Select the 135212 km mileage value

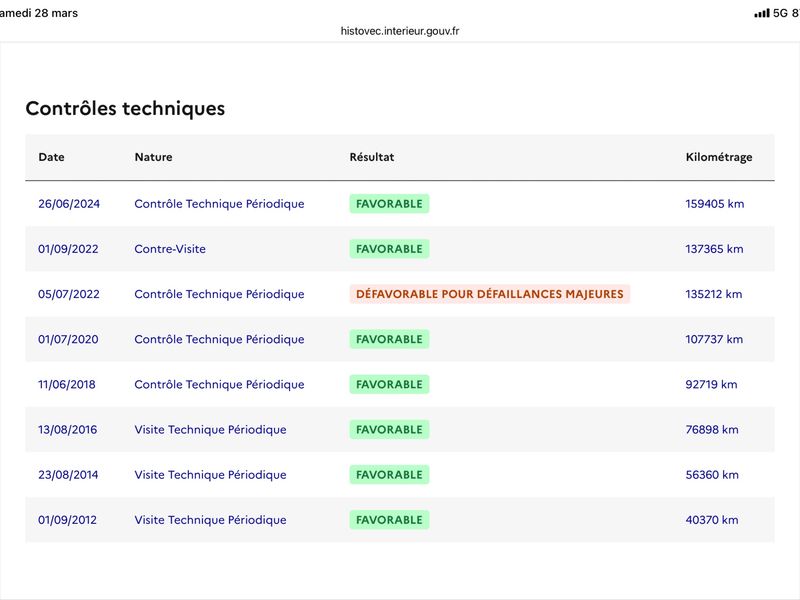coord(714,294)
